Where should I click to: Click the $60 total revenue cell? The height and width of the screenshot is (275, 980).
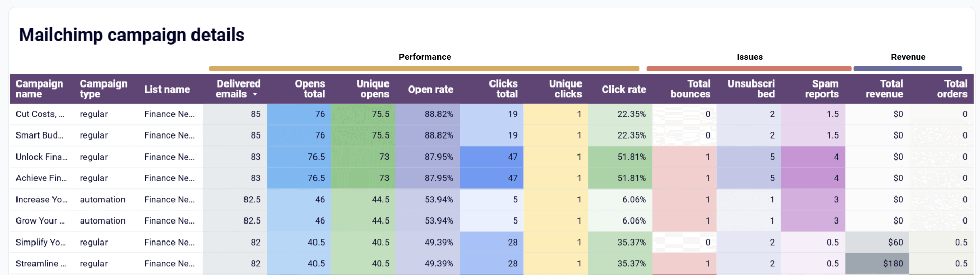[895, 242]
